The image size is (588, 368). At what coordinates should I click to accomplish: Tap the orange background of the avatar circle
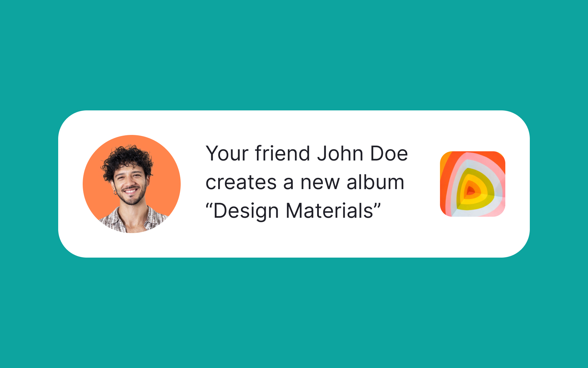95,191
